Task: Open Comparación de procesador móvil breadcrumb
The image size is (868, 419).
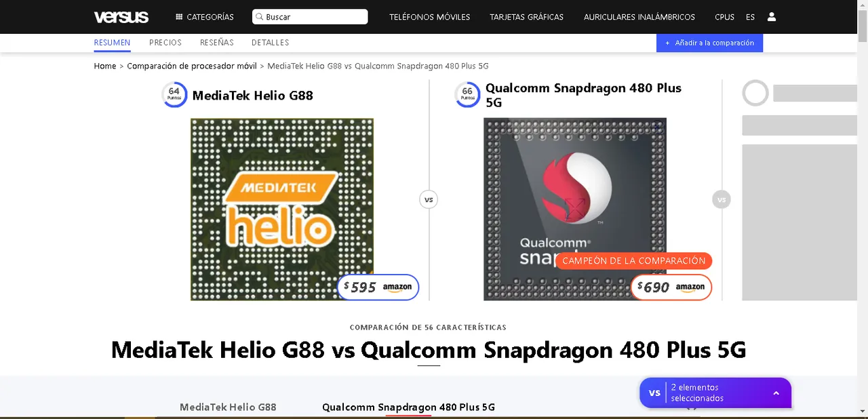Action: 192,66
